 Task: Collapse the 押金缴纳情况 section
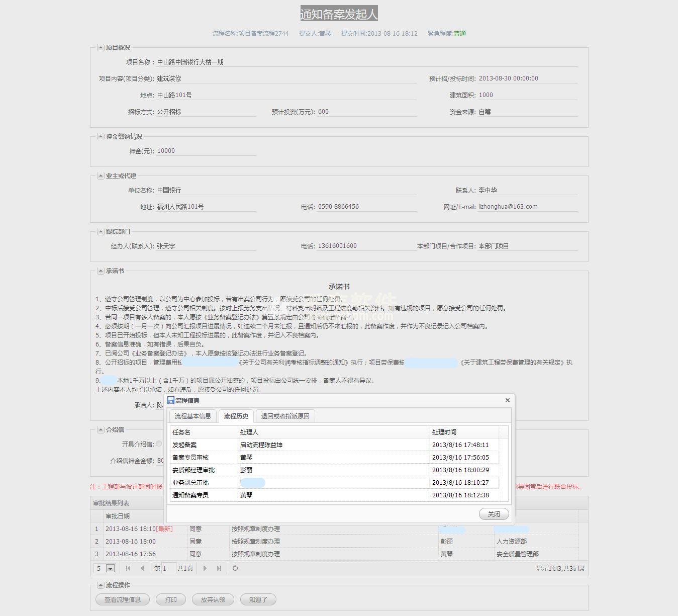[x=101, y=137]
